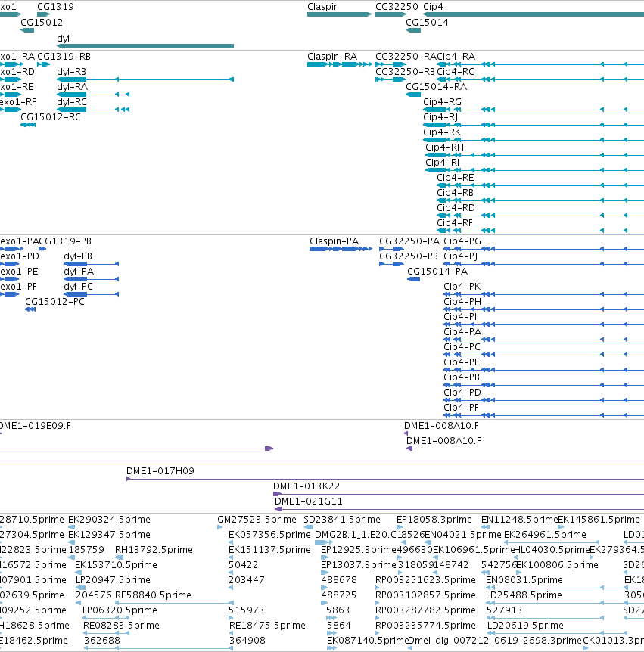The image size is (644, 652).
Task: Click clone label 'DME1-021G11'
Action: pos(309,501)
